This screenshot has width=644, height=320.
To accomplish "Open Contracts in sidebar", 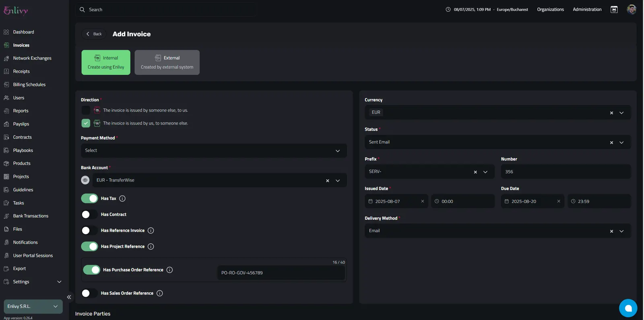I will point(22,137).
